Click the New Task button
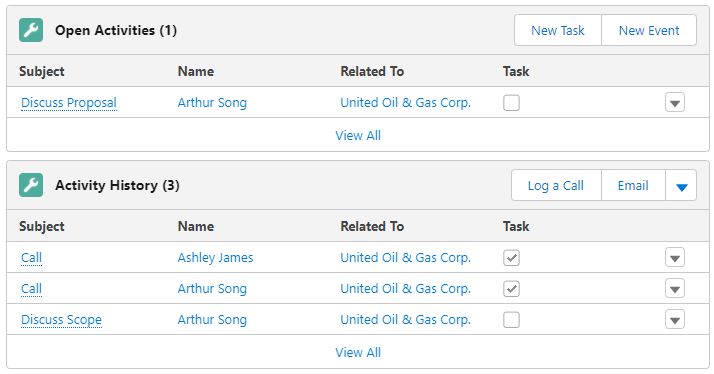This screenshot has height=374, width=714. tap(558, 30)
